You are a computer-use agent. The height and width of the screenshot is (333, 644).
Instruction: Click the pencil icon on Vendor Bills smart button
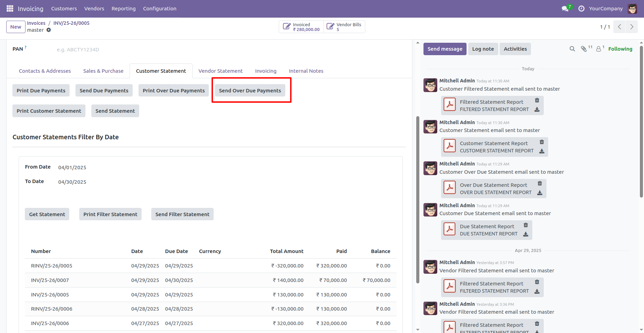click(x=330, y=25)
